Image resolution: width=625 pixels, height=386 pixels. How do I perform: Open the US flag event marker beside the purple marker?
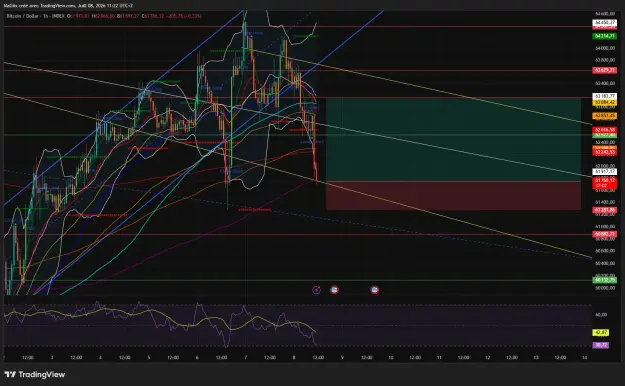tap(334, 290)
